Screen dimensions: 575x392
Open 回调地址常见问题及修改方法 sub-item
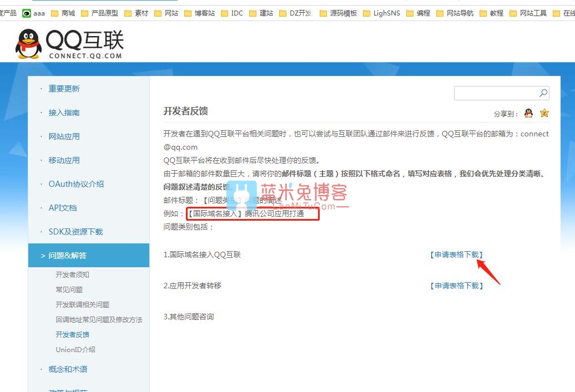tap(99, 320)
